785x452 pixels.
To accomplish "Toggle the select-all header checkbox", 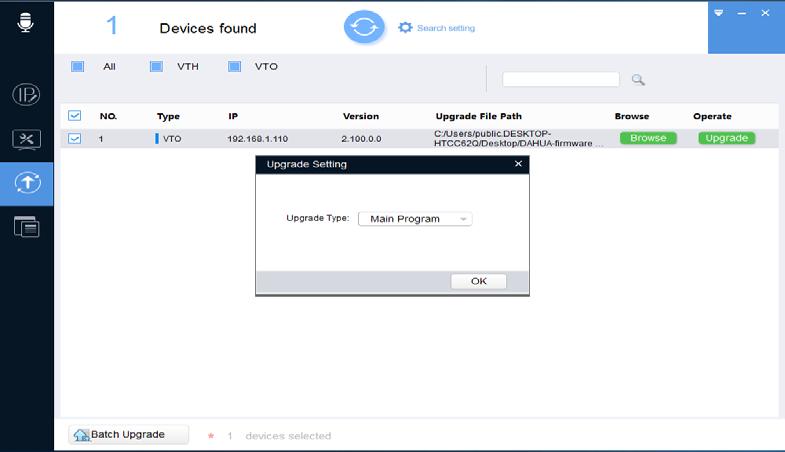I will (x=75, y=116).
